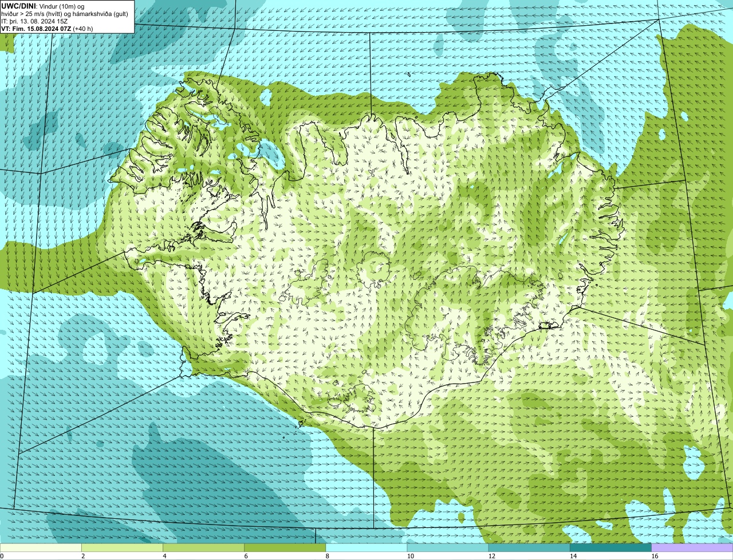The width and height of the screenshot is (733, 560).
Task: Click the turquoise 10–12 m/s legend swatch
Action: [x=448, y=547]
